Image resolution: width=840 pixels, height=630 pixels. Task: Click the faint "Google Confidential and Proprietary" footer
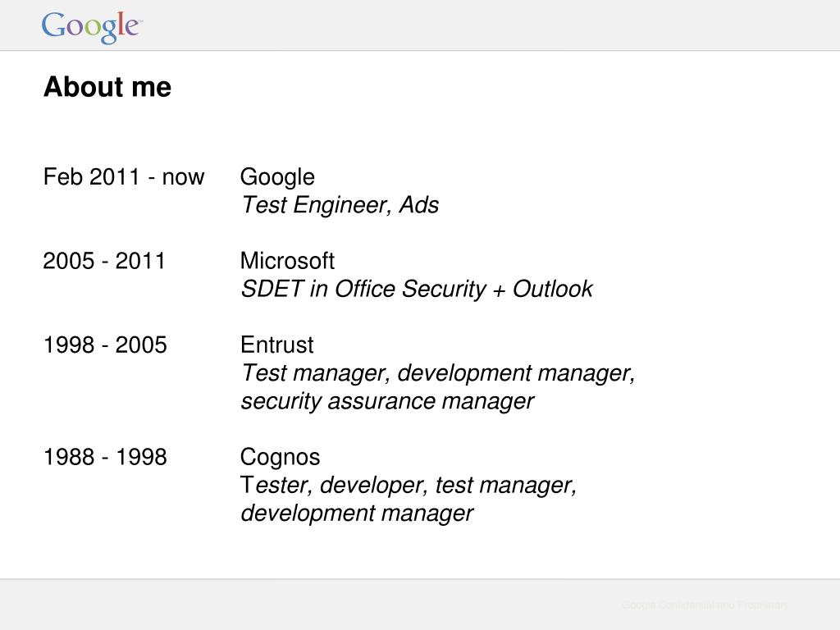pyautogui.click(x=705, y=605)
